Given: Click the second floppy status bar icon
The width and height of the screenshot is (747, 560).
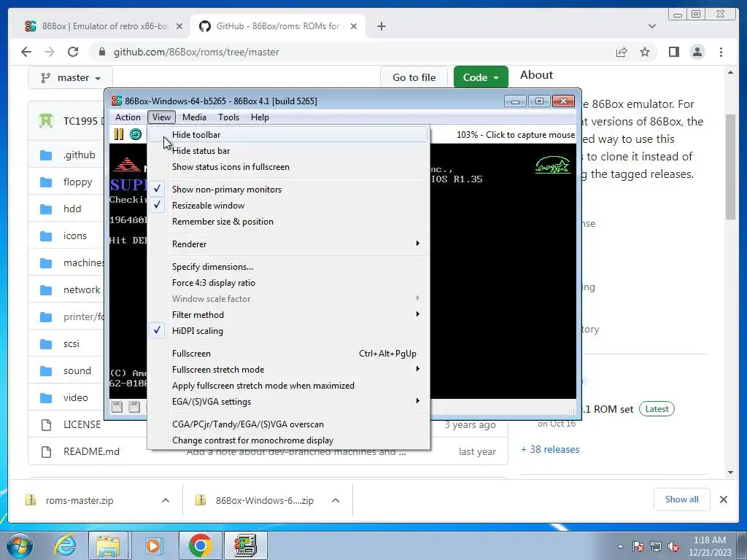Looking at the screenshot, I should pos(134,407).
